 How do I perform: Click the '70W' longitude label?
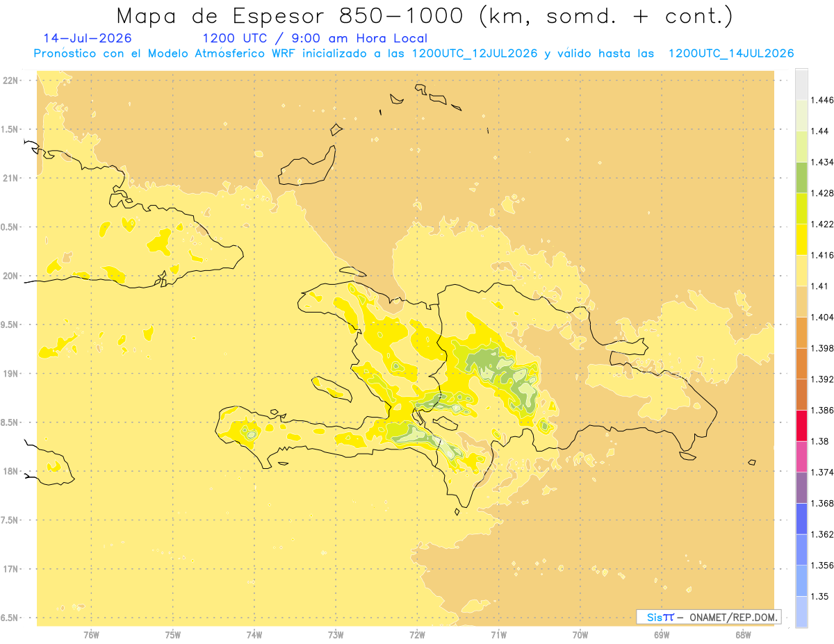[580, 635]
